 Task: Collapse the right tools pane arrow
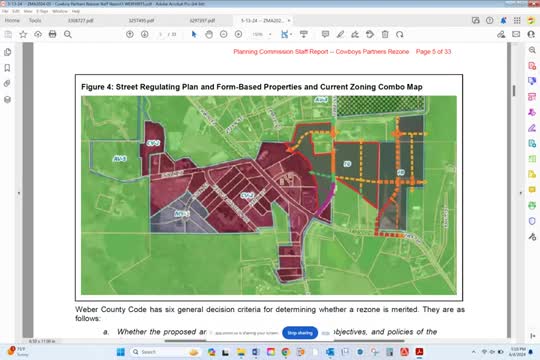point(521,193)
